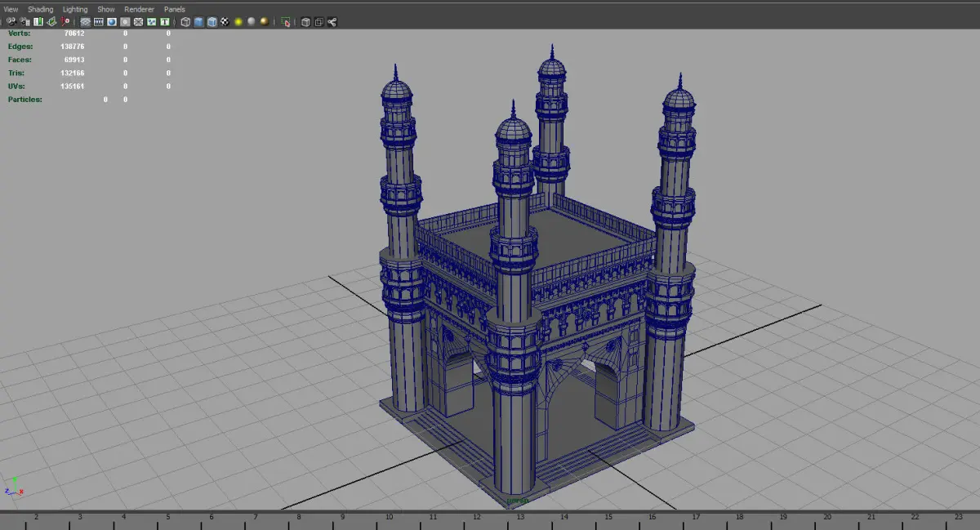Viewport: 980px width, 530px height.
Task: Toggle the viewport grid icon
Action: (x=85, y=22)
